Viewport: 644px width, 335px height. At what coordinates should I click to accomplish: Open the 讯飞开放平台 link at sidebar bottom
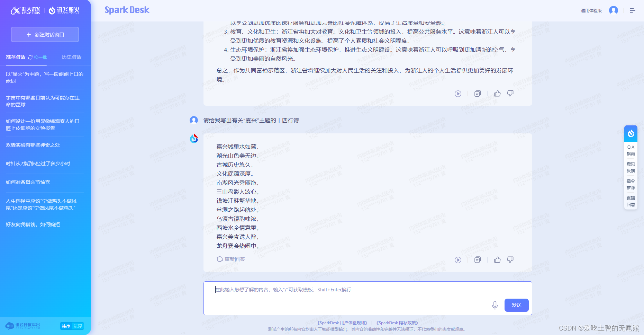[23, 326]
